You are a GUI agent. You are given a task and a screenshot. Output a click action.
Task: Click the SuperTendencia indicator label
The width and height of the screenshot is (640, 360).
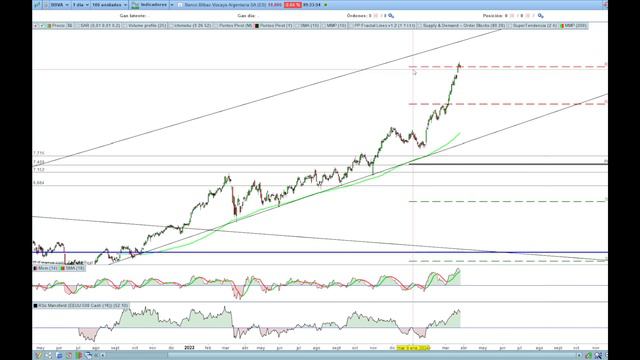pyautogui.click(x=535, y=26)
